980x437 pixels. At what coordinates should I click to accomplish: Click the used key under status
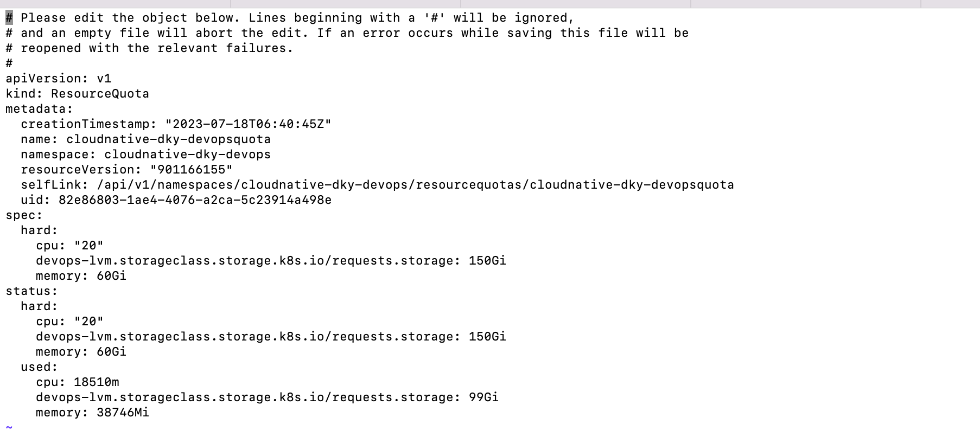39,367
